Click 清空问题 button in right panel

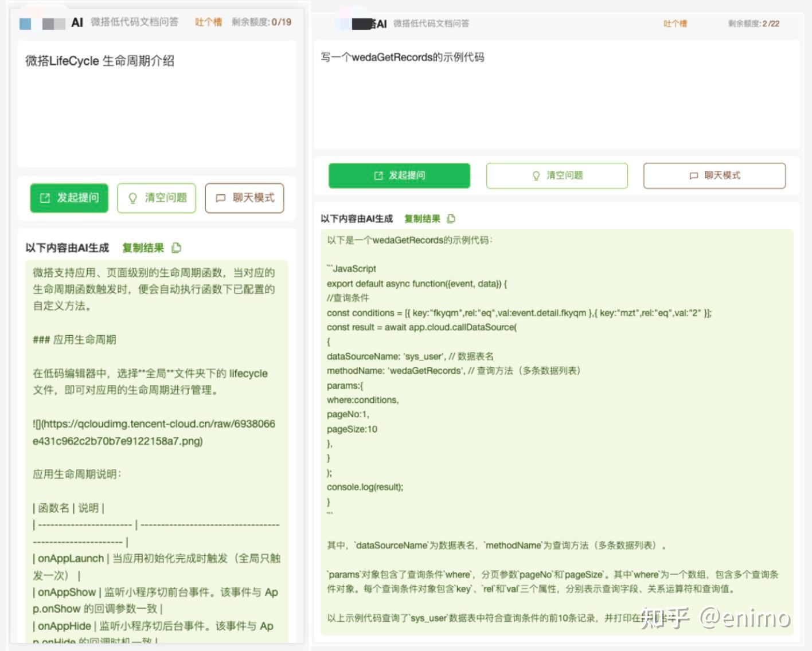pos(557,175)
